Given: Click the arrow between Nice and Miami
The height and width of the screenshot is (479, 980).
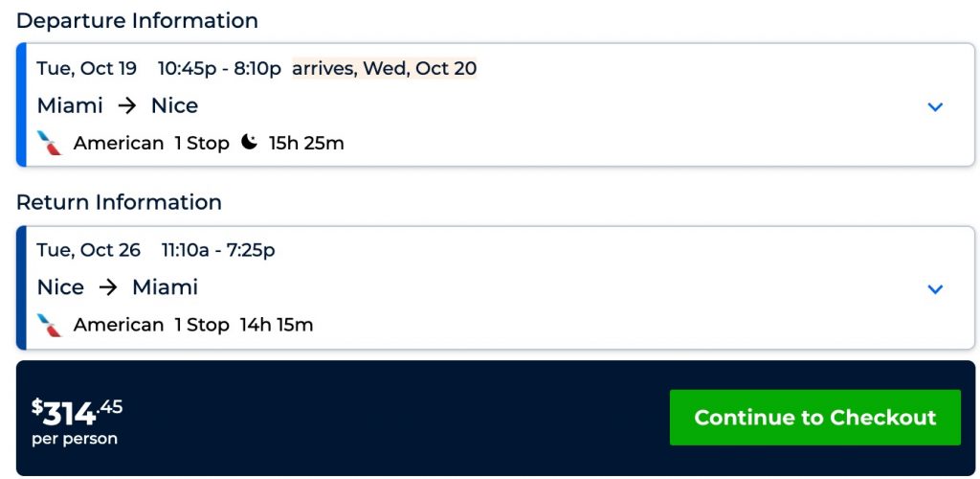Looking at the screenshot, I should (107, 287).
